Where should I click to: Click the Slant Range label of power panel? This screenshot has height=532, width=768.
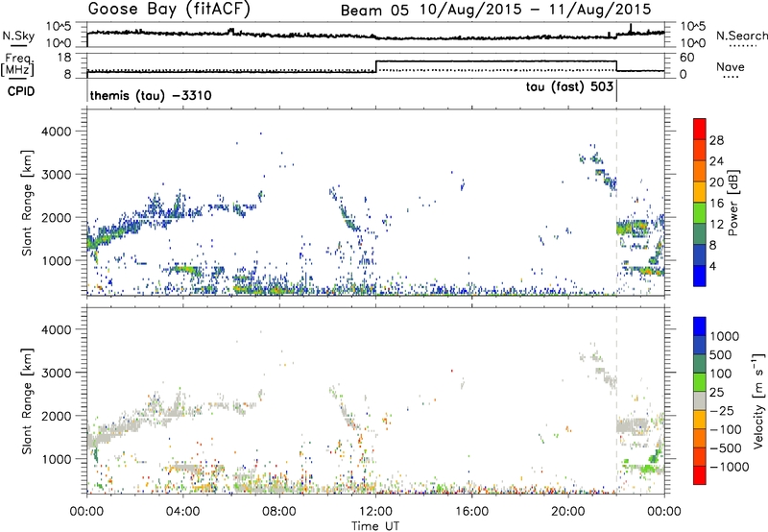point(27,203)
